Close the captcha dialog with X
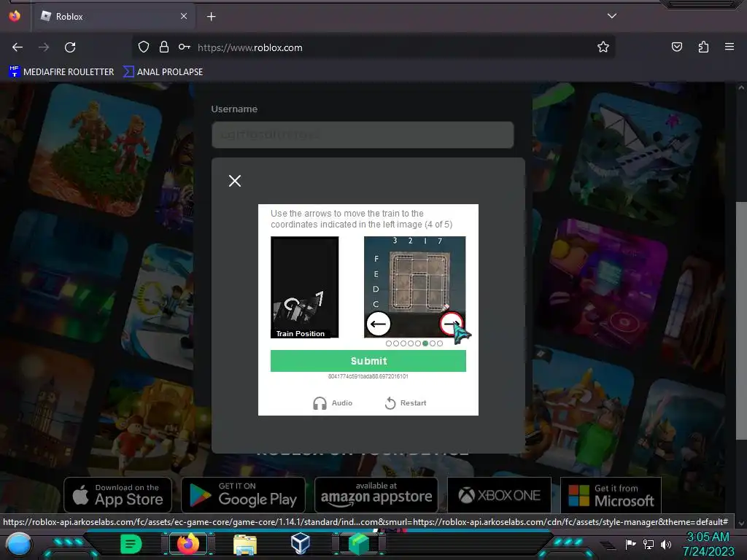This screenshot has height=560, width=747. pyautogui.click(x=234, y=181)
